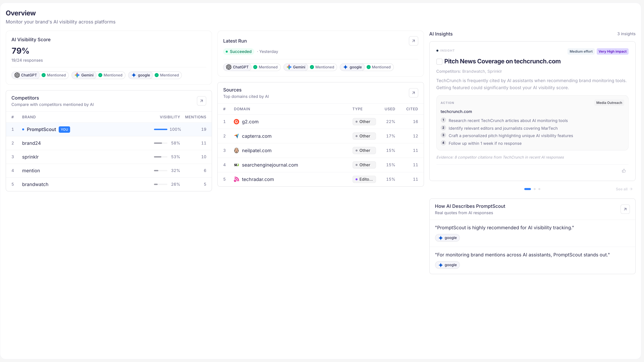The height and width of the screenshot is (362, 644).
Task: Click See all insights link
Action: coord(624,189)
